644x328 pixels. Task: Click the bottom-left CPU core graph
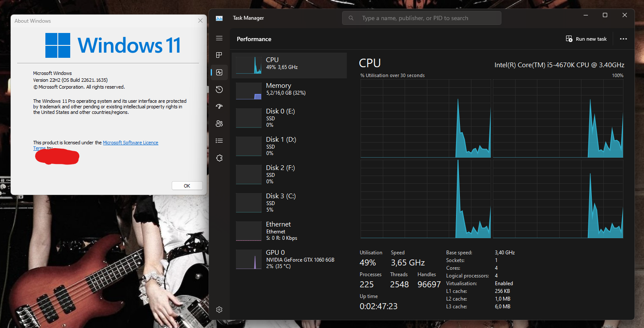pos(426,199)
